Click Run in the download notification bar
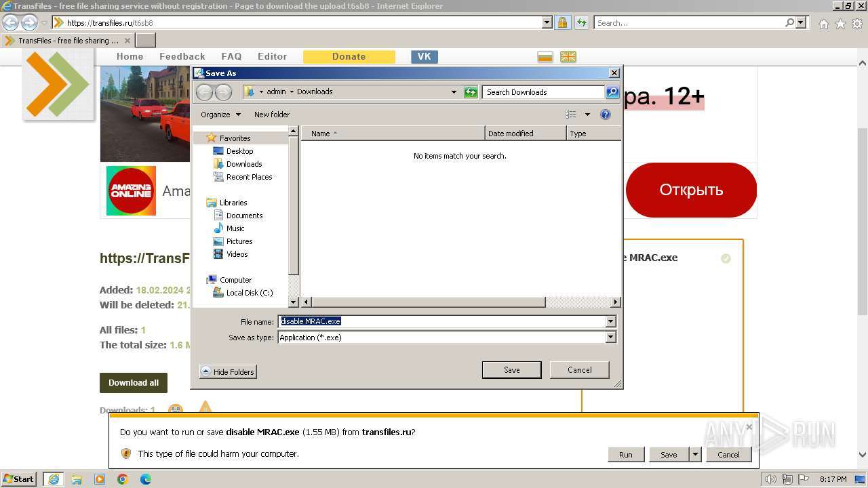The width and height of the screenshot is (868, 488). 625,455
